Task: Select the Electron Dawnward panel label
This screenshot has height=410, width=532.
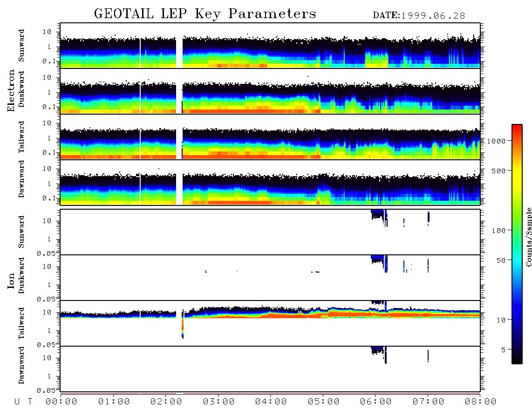Action: coord(21,179)
